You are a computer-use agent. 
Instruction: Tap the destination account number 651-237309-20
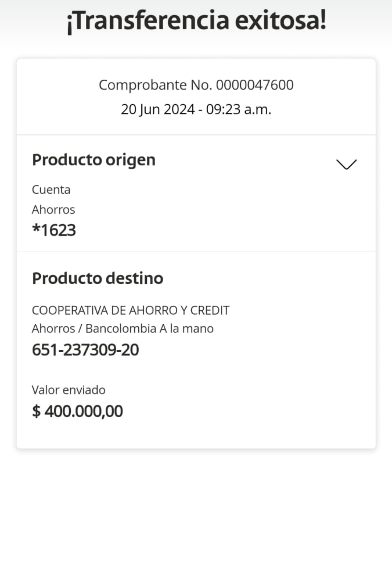[x=85, y=350]
